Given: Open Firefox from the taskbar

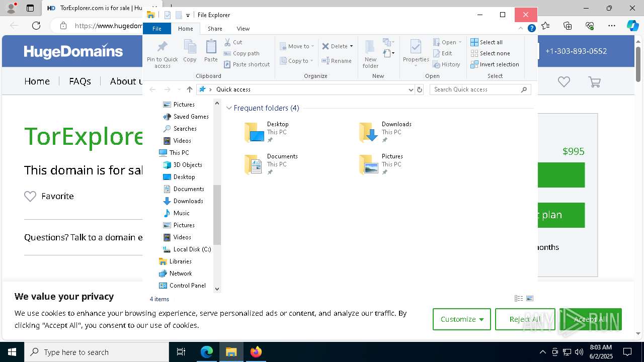Looking at the screenshot, I should pos(256,352).
